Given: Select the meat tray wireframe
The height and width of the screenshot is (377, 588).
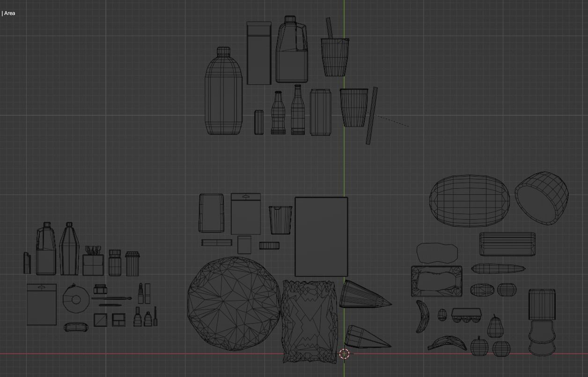Looking at the screenshot, I should [x=436, y=281].
